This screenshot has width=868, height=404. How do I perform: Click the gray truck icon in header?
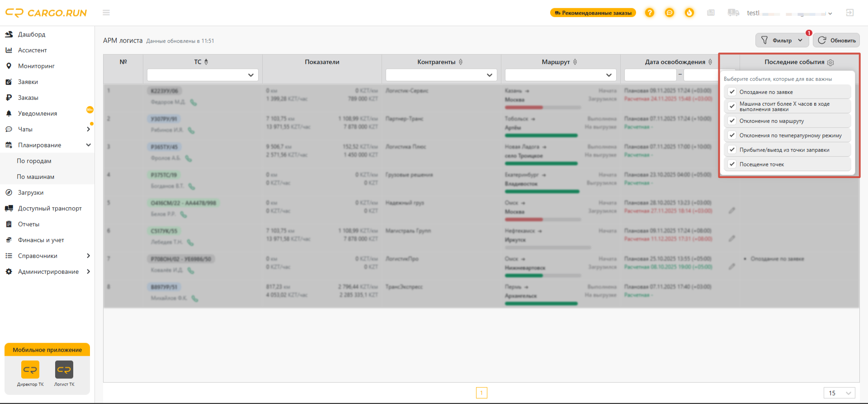click(x=733, y=13)
